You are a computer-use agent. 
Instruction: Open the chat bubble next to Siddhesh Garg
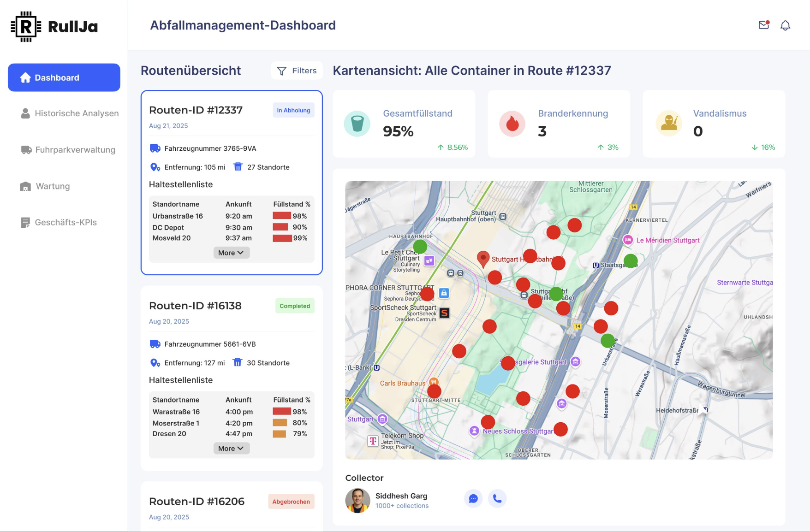point(473,498)
